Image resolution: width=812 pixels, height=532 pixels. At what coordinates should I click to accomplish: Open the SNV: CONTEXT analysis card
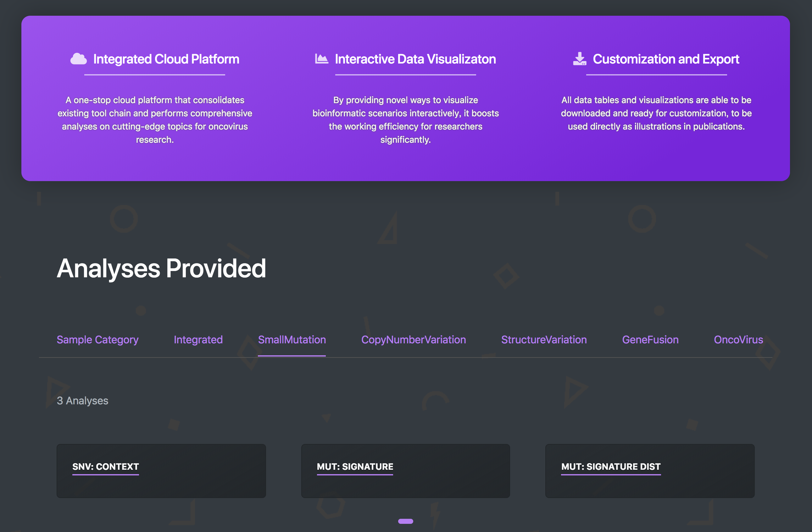click(x=161, y=471)
